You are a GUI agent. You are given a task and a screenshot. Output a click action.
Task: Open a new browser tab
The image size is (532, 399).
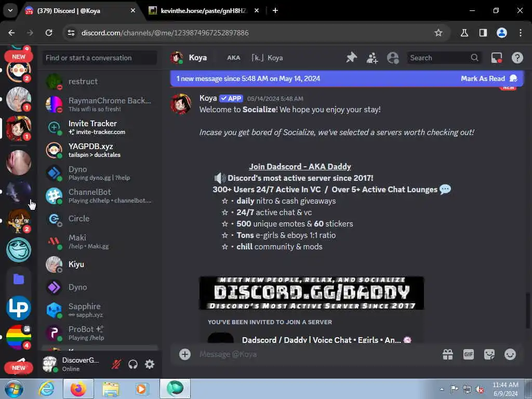pyautogui.click(x=275, y=10)
